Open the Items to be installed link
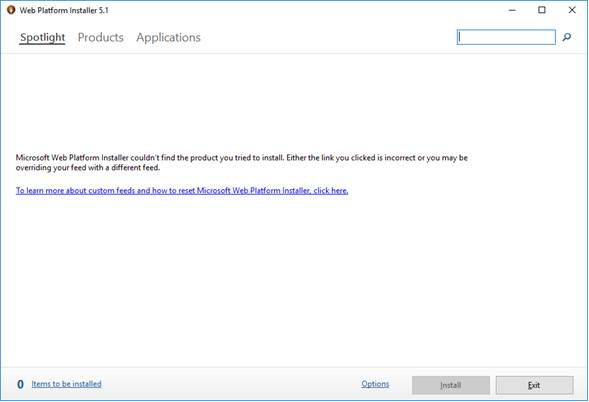 [x=66, y=384]
